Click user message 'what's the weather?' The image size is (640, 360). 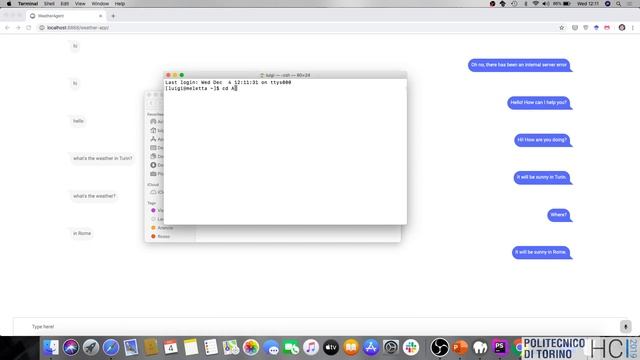pyautogui.click(x=94, y=196)
